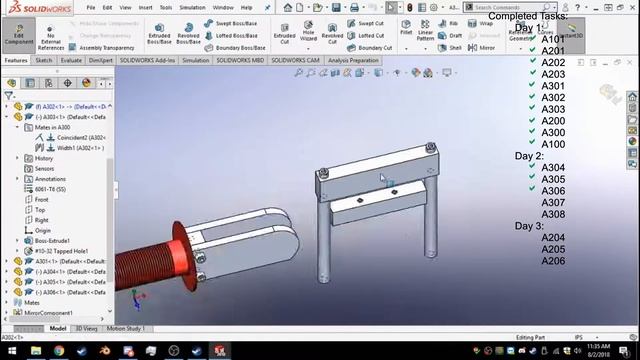
Task: Open the PropertyManager tab
Action: (30, 83)
